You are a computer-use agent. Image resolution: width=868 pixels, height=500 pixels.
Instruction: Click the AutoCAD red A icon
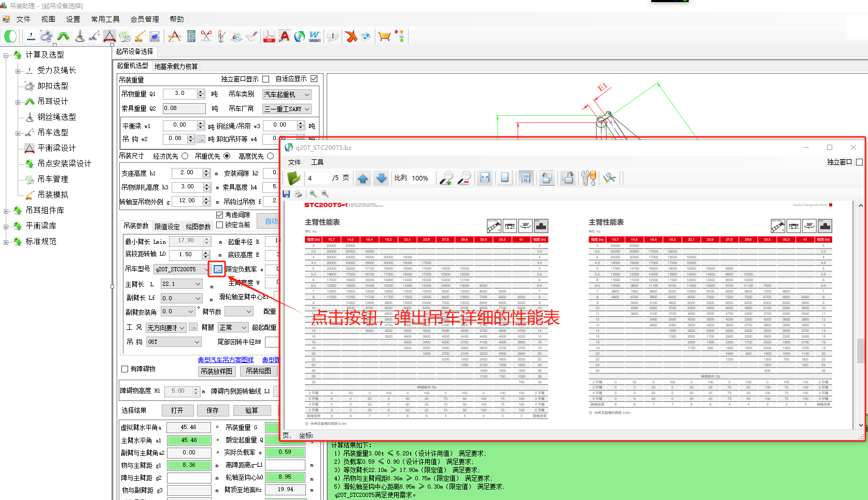[x=284, y=36]
